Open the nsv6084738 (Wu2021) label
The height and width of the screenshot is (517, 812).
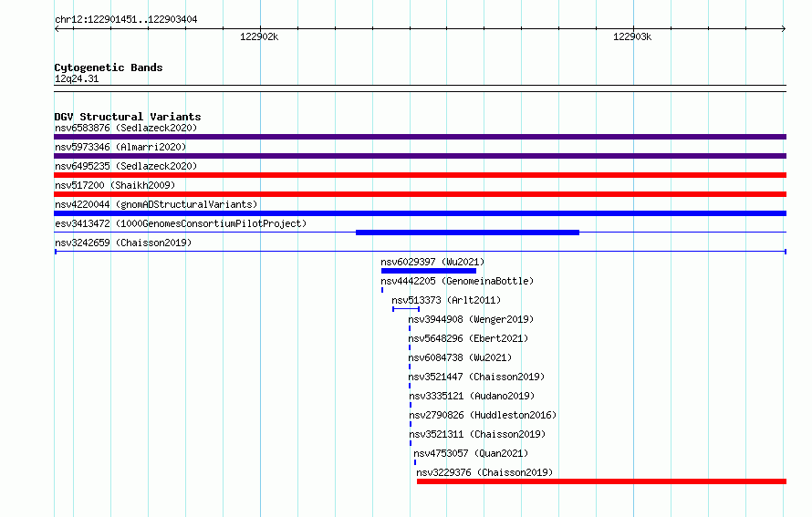pyautogui.click(x=460, y=357)
